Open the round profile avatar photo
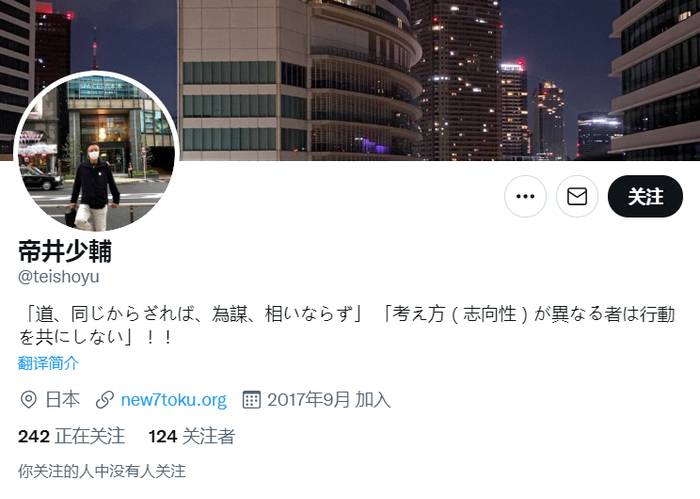Image resolution: width=700 pixels, height=499 pixels. [96, 152]
